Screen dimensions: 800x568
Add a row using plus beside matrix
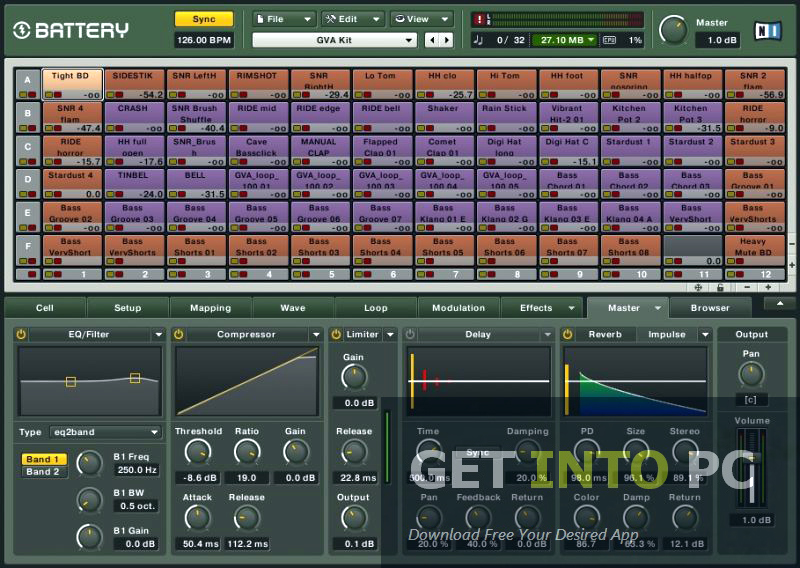[792, 265]
